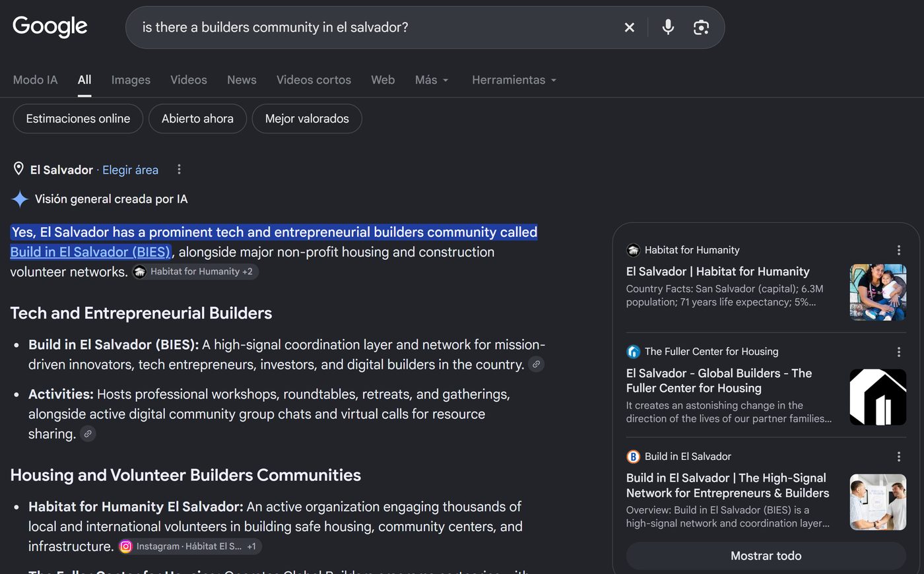Click the Tech and Entrepreneurial Builders heading

[x=141, y=313]
